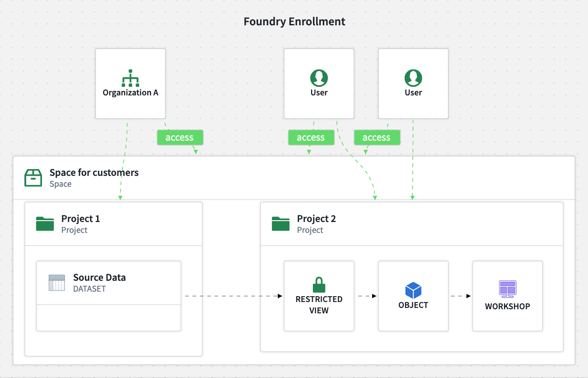588x378 pixels.
Task: Click the access tag directly under the middle User node
Action: [311, 137]
